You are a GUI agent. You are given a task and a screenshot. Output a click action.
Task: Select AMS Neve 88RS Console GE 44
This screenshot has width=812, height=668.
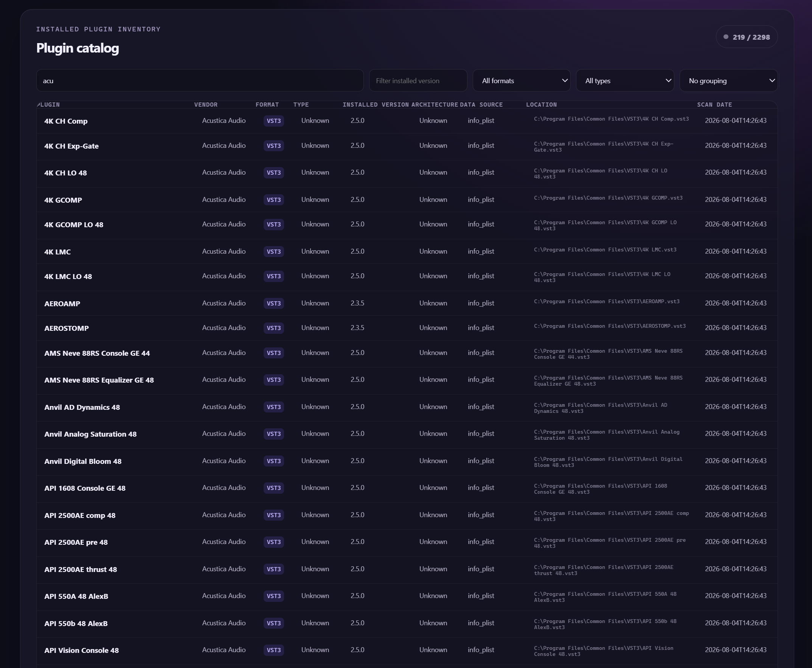point(97,353)
